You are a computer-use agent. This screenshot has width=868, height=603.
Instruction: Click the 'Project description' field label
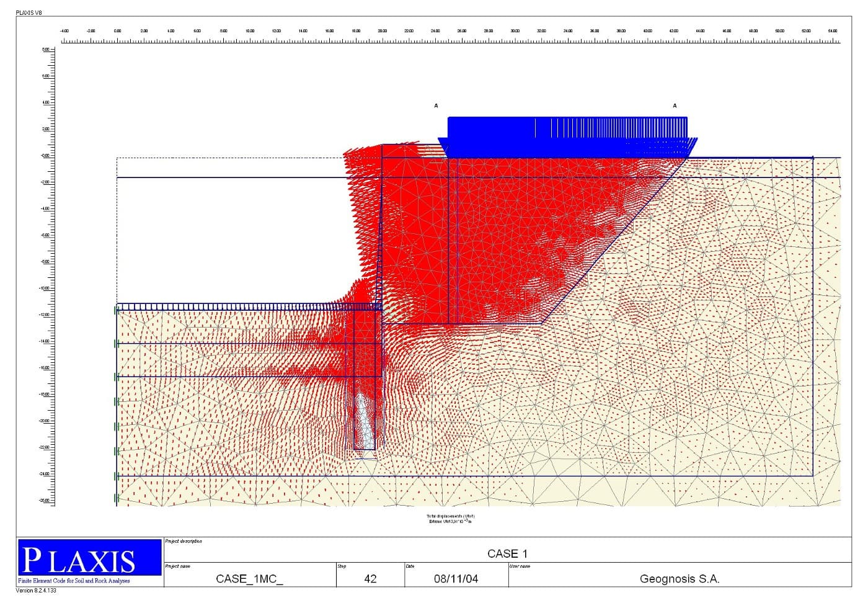tap(184, 542)
